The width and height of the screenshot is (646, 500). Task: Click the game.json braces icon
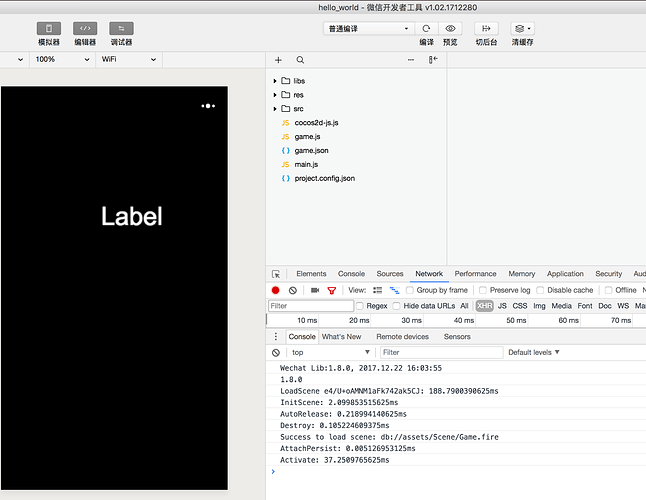(x=285, y=151)
